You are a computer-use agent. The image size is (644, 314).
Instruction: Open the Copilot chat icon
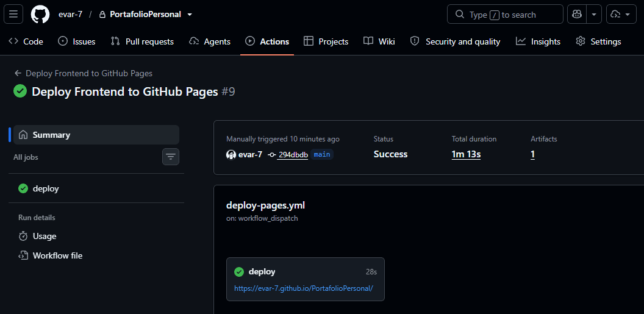click(577, 15)
